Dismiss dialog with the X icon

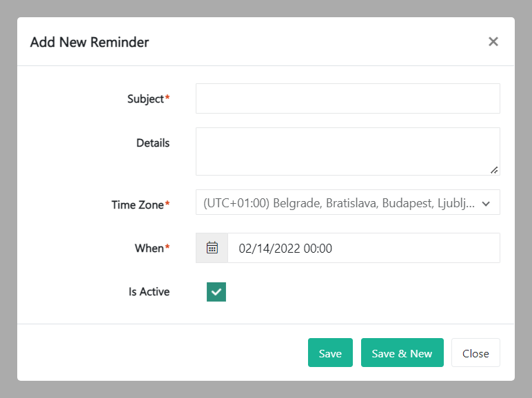[493, 41]
